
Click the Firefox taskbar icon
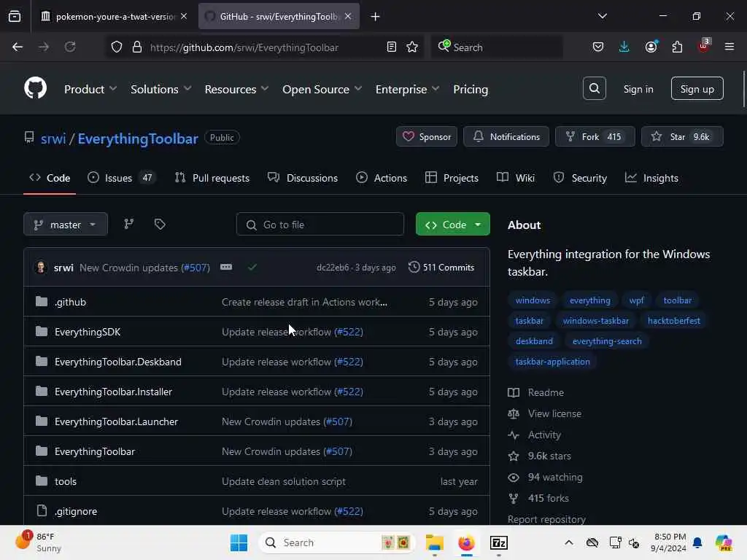click(466, 542)
